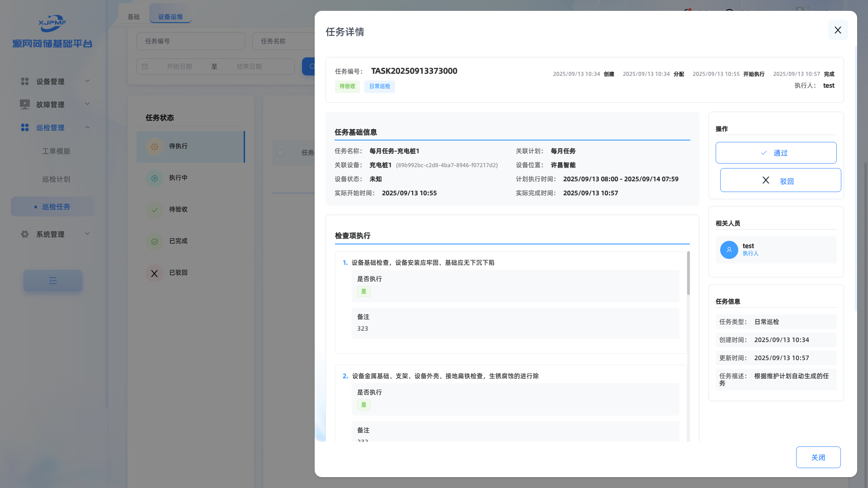Click the 待执行 clock status icon
The image size is (868, 488).
click(x=154, y=147)
